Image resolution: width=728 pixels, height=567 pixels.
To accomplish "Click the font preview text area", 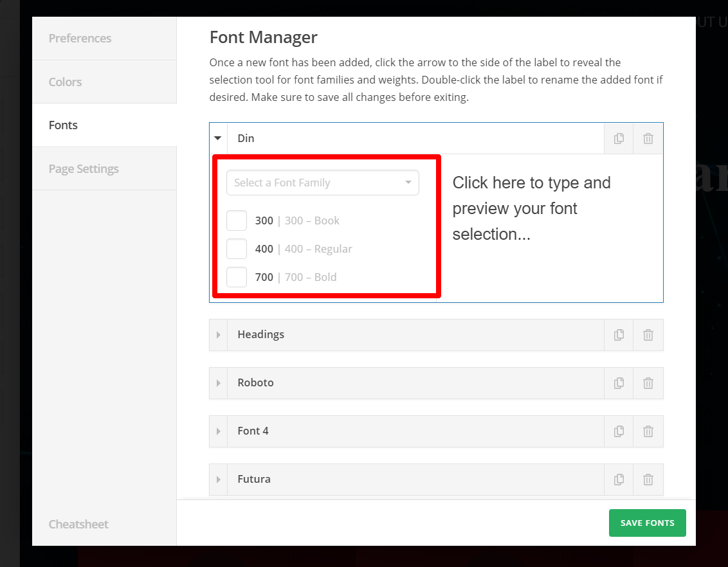I will (x=531, y=208).
